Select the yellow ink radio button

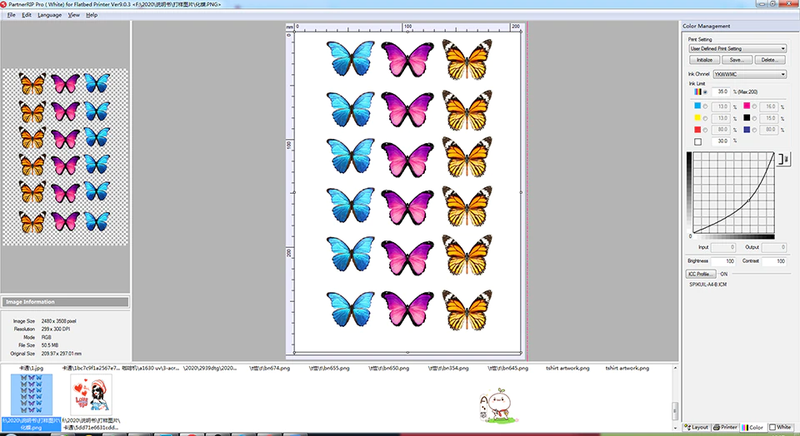704,117
